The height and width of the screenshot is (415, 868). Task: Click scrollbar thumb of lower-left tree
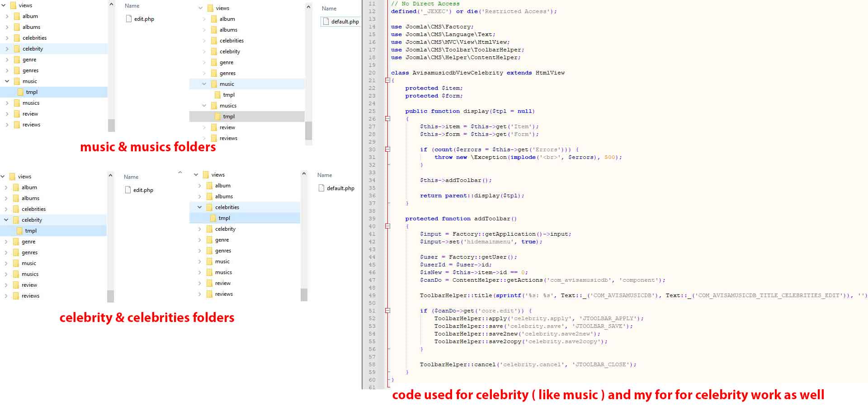pos(110,296)
